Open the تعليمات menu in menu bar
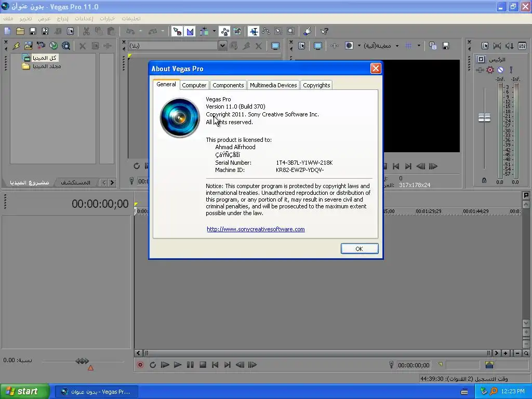 [x=131, y=18]
